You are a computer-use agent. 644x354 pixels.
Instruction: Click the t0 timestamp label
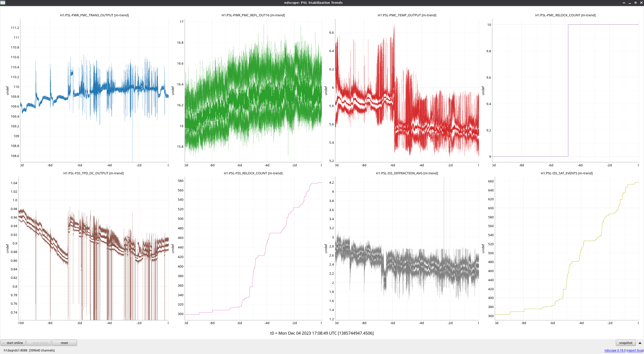point(322,333)
